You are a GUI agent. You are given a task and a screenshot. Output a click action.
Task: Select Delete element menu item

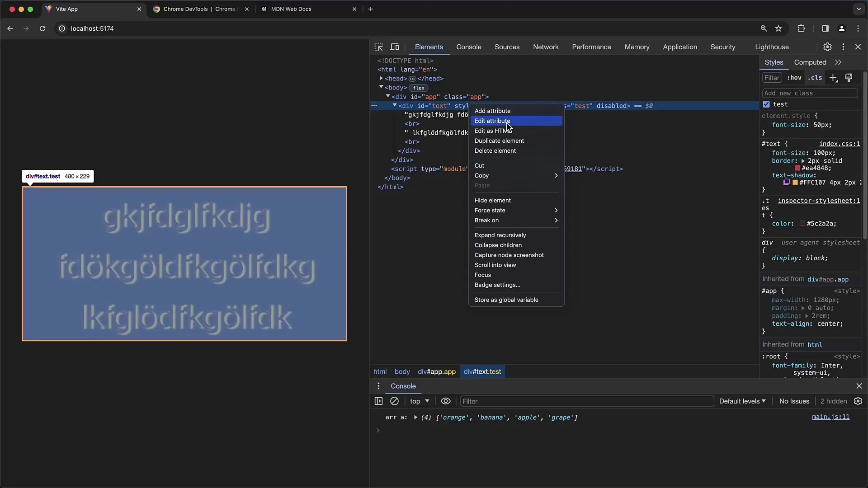pyautogui.click(x=516, y=151)
